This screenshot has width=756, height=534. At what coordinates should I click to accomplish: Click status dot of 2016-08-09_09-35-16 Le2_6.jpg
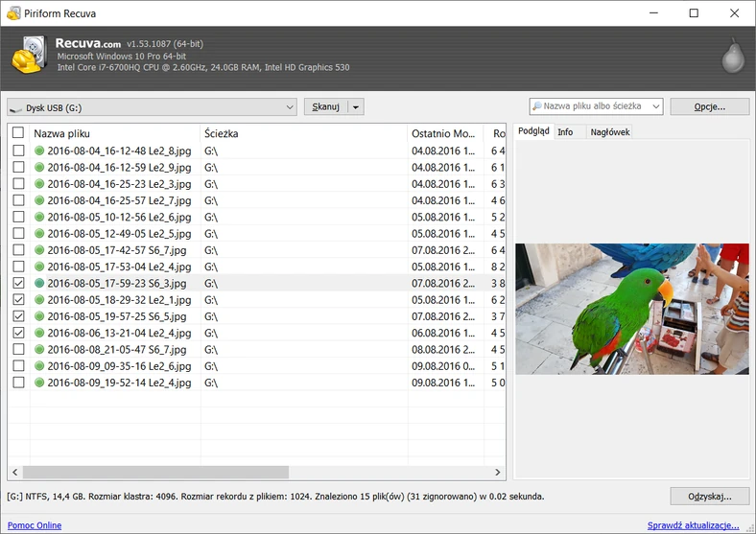coord(39,366)
